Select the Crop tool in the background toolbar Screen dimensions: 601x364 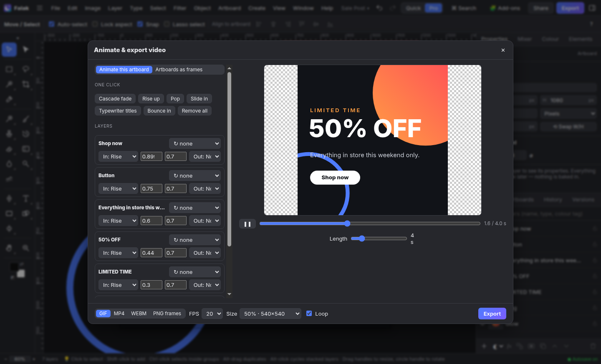pos(26,84)
